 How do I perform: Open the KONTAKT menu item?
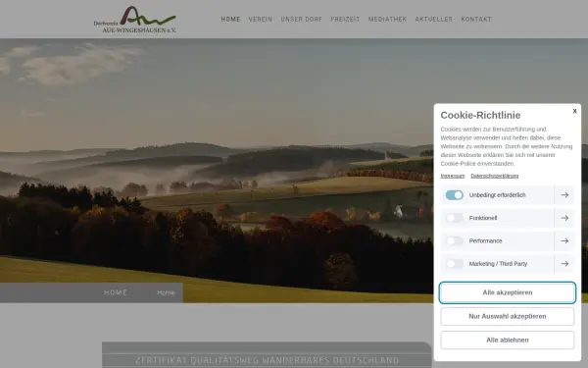tap(476, 20)
